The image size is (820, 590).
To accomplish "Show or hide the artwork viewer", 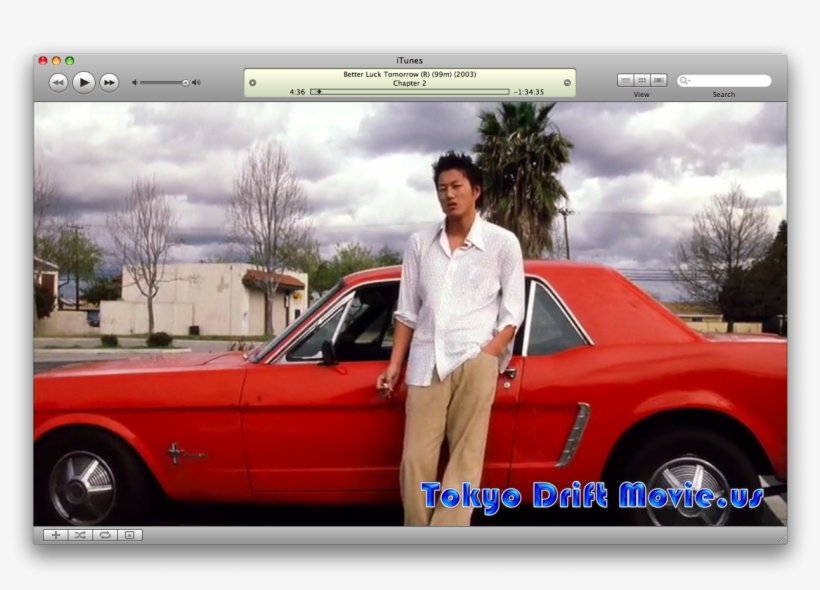I will (130, 535).
